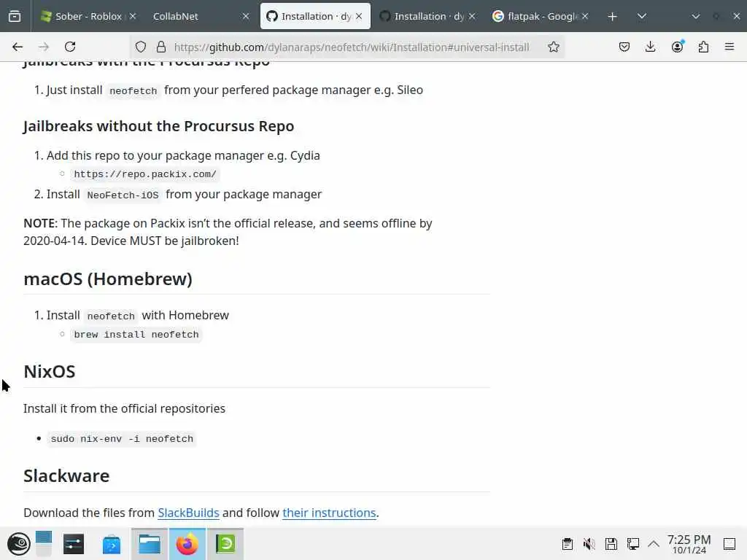Open the SlackBuilds link
The width and height of the screenshot is (747, 560).
tap(188, 513)
